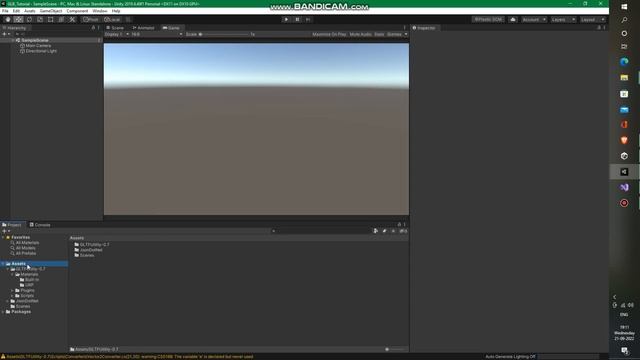Screen dimensions: 640x360
Task: Switch to the Console tab
Action: [x=40, y=225]
